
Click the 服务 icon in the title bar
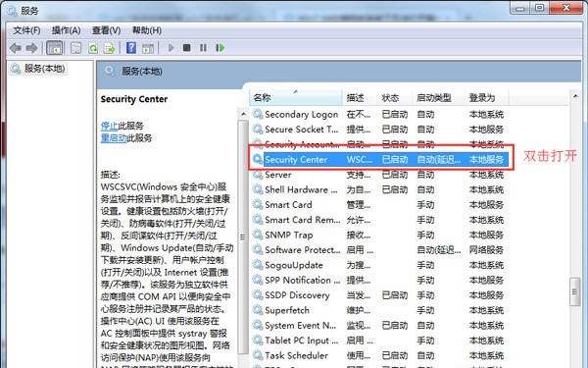click(12, 11)
